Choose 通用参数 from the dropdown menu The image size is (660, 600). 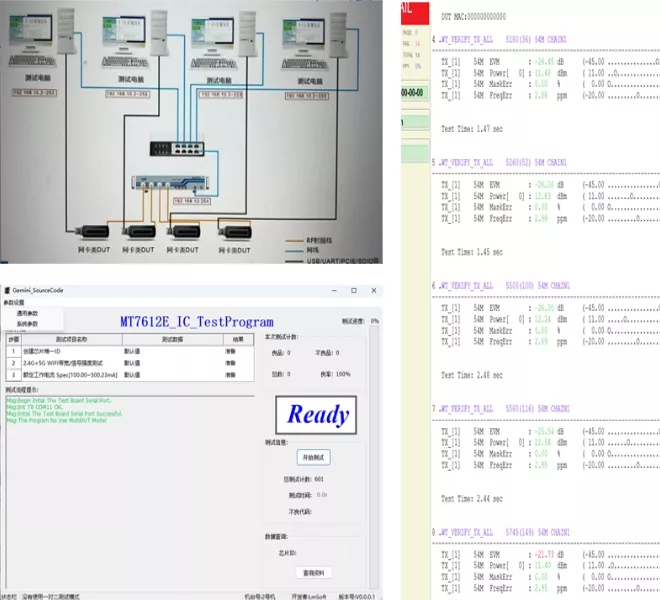coord(27,313)
